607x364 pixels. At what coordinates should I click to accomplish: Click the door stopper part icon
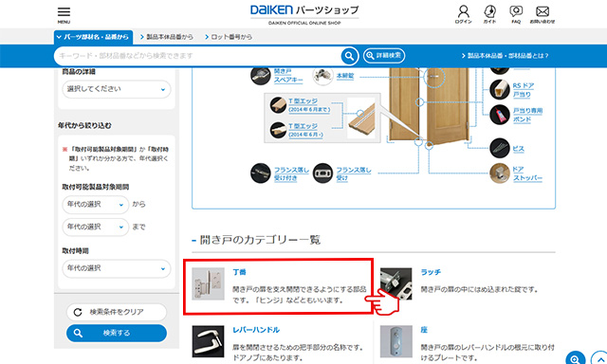pyautogui.click(x=500, y=173)
